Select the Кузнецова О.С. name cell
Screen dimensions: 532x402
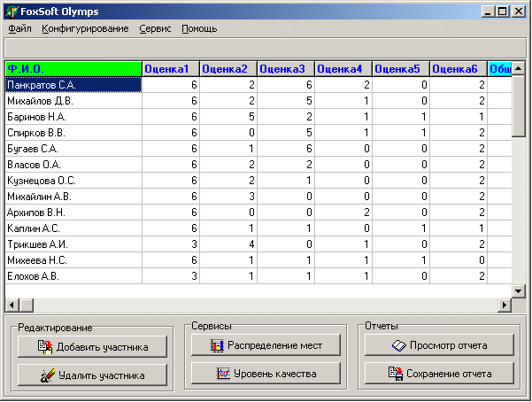pyautogui.click(x=73, y=181)
